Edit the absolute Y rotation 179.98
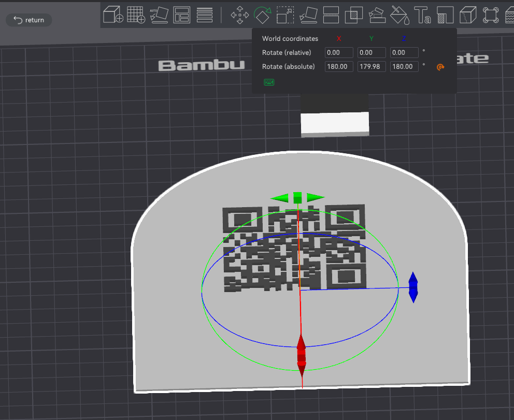Screen dimensions: 514x420 point(372,66)
